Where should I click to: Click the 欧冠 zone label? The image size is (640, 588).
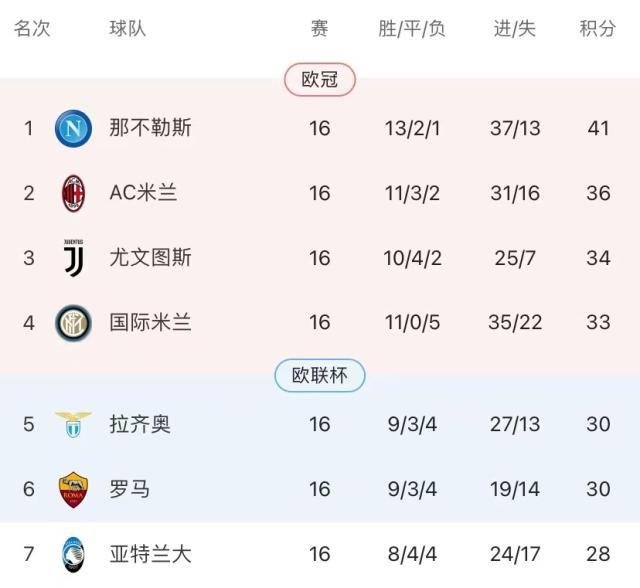pos(319,80)
